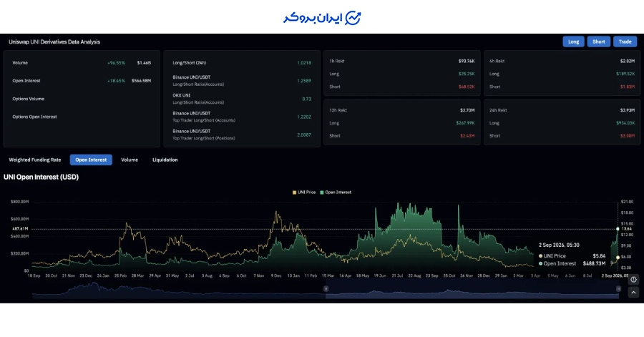The width and height of the screenshot is (644, 337).
Task: Click the Uniswap UNI Derivatives Data Analysis title
Action: tap(54, 42)
